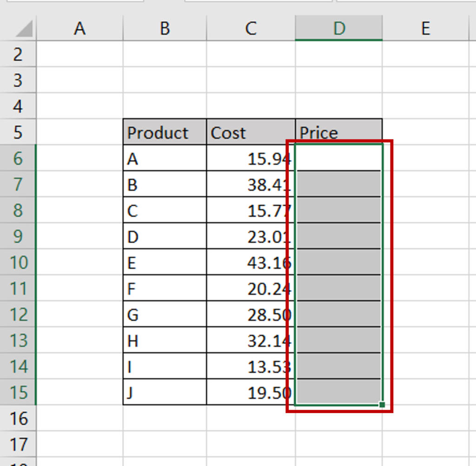Select the cell for product E
The height and width of the screenshot is (466, 476).
pos(165,262)
